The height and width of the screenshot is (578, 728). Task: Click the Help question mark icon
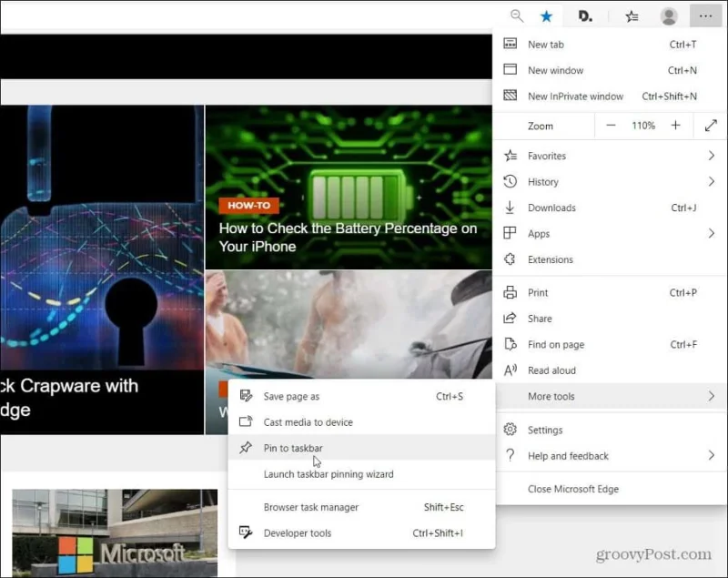pyautogui.click(x=510, y=455)
